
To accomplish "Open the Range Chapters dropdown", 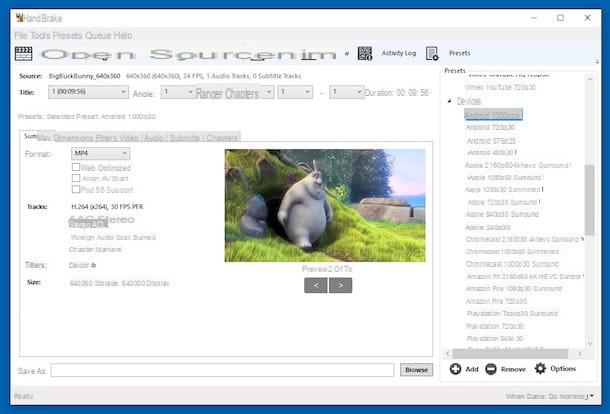I will 233,93.
